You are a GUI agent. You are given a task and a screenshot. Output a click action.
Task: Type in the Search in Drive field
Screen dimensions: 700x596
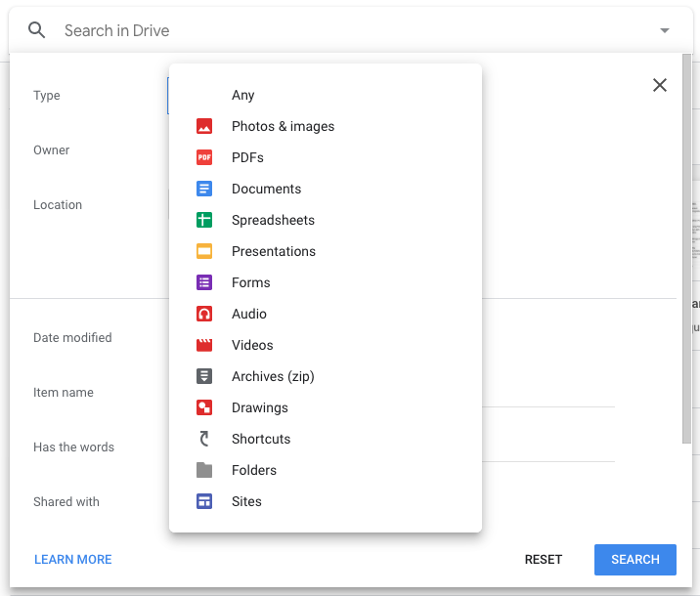click(x=342, y=30)
